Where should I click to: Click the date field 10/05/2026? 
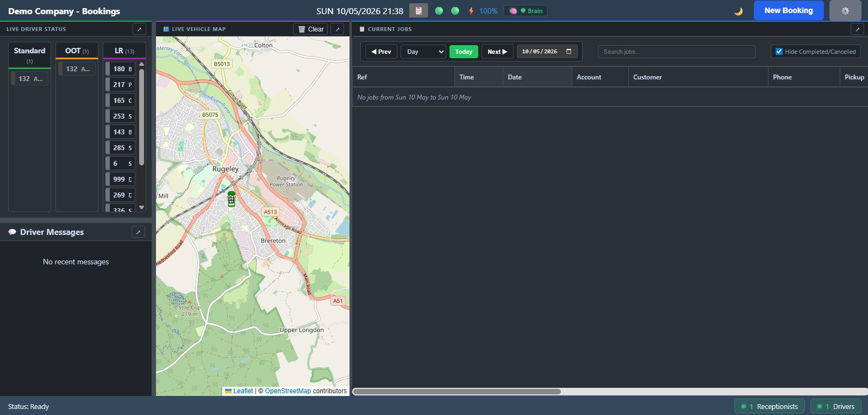click(547, 51)
